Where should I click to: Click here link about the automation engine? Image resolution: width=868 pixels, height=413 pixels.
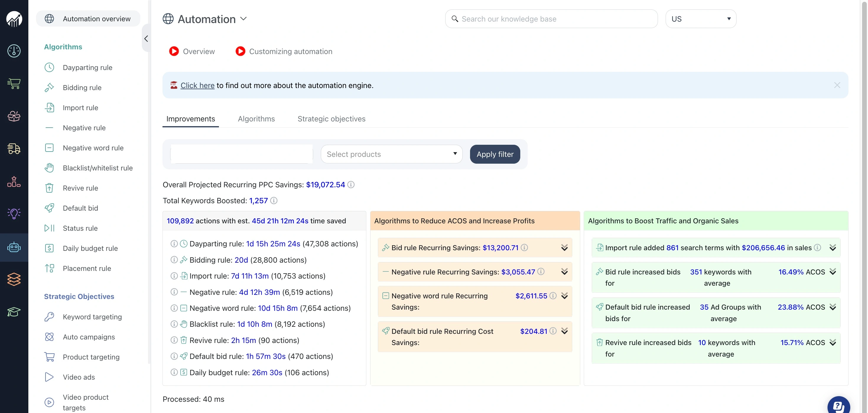pos(197,85)
